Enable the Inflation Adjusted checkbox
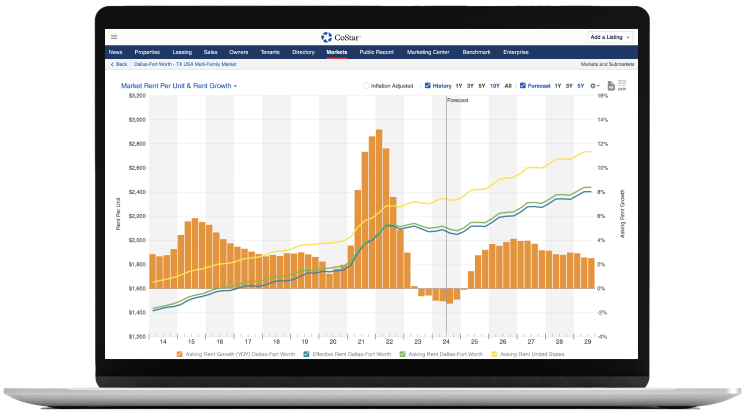The height and width of the screenshot is (417, 745). point(366,86)
